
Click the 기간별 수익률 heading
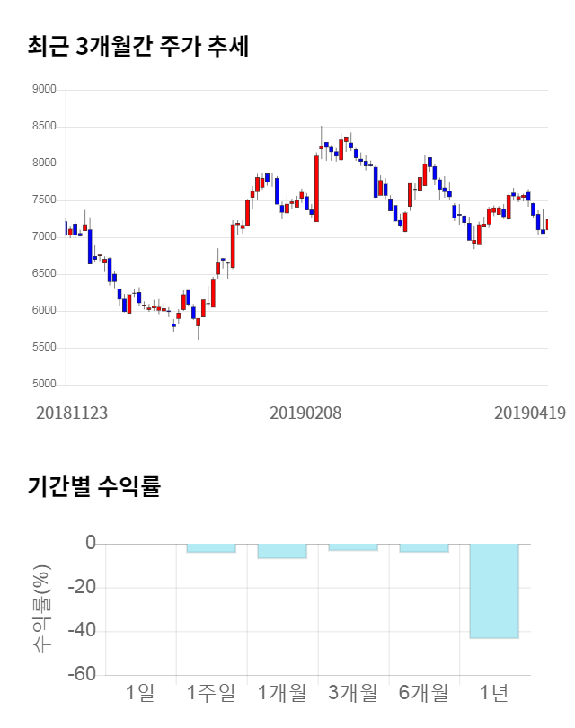(93, 487)
